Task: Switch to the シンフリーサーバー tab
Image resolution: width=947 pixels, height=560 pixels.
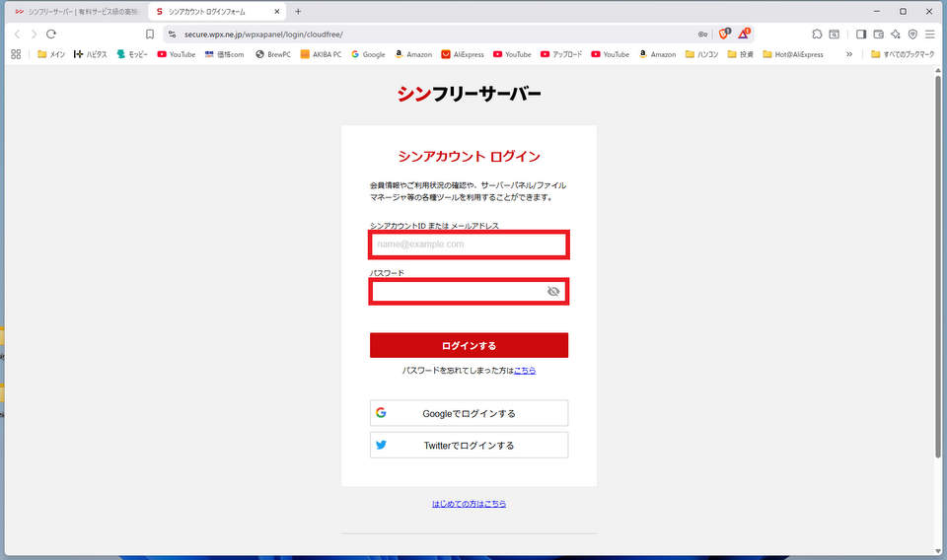Action: (x=76, y=11)
